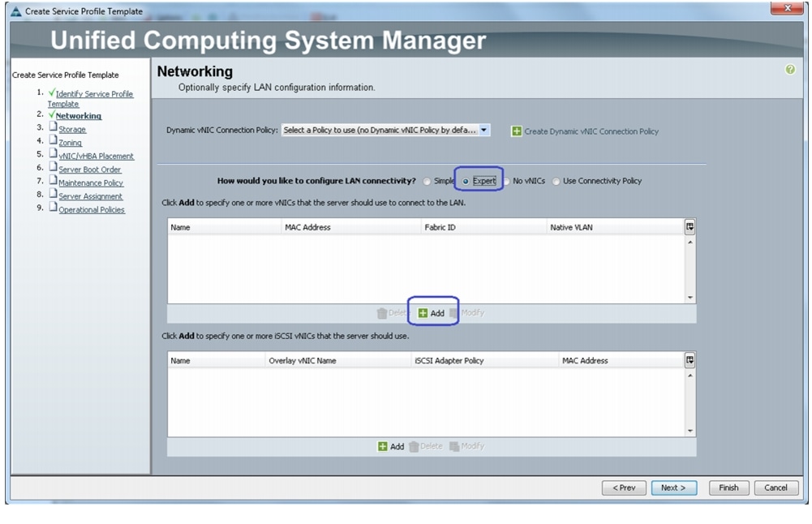The width and height of the screenshot is (812, 524).
Task: Click the checkmark next to Identify Service Profile Template
Action: (x=52, y=92)
